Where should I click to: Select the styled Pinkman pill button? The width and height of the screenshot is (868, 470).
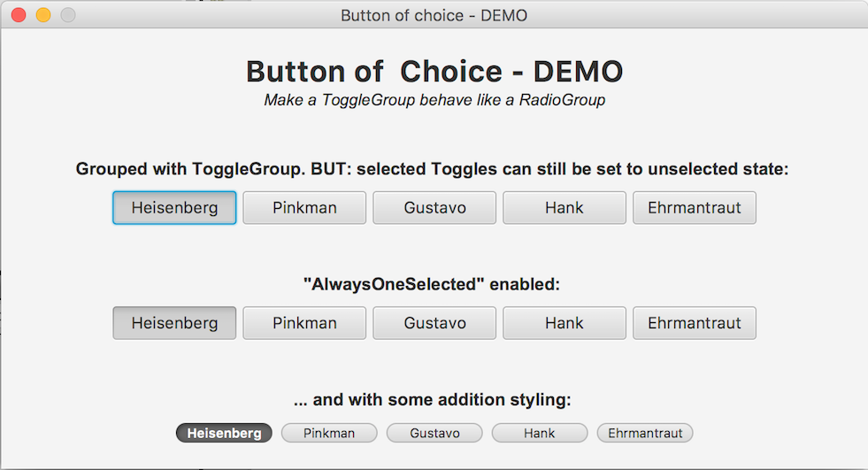[x=329, y=433]
